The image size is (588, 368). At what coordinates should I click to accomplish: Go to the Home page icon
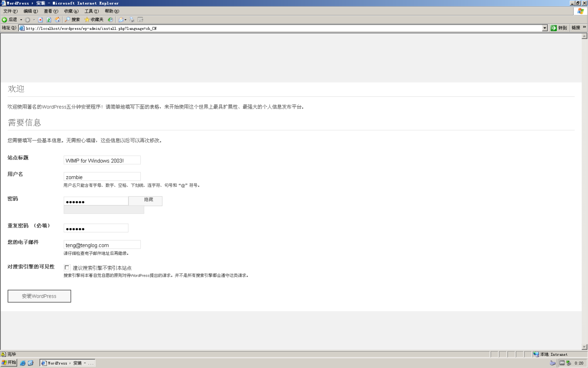point(58,20)
